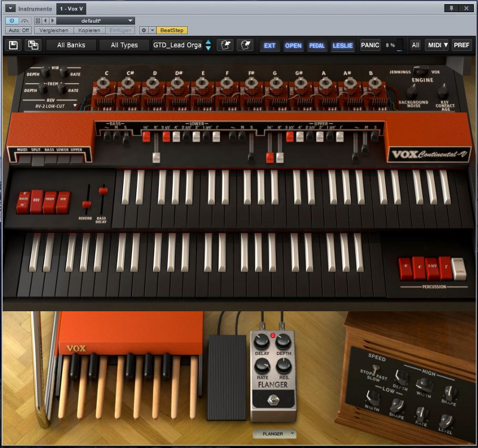Toggle the Jennings/Vox engine switch
The width and height of the screenshot is (478, 448).
(421, 71)
